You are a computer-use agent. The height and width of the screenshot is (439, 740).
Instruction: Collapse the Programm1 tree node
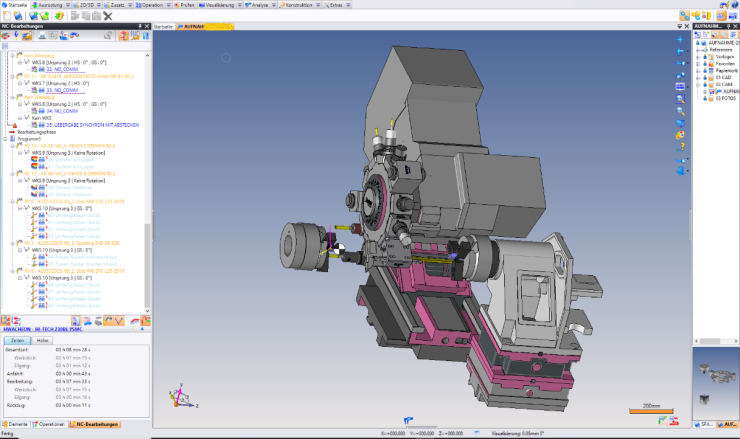coord(6,139)
